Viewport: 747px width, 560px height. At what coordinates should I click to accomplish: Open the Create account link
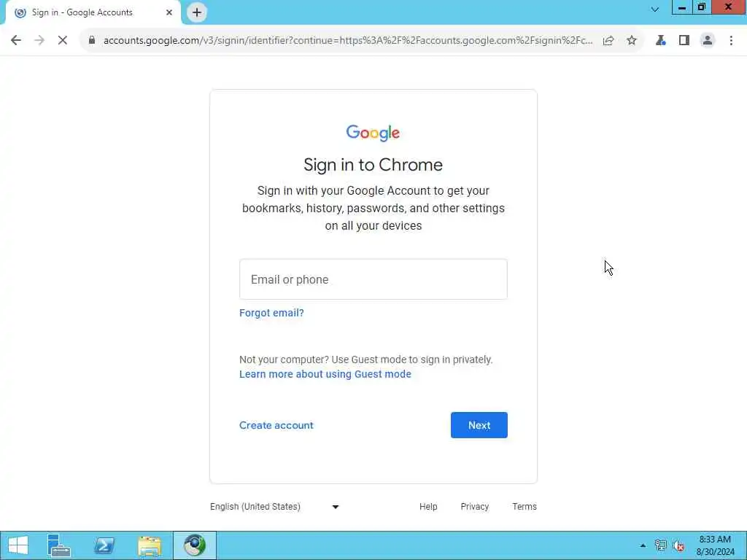pos(276,425)
